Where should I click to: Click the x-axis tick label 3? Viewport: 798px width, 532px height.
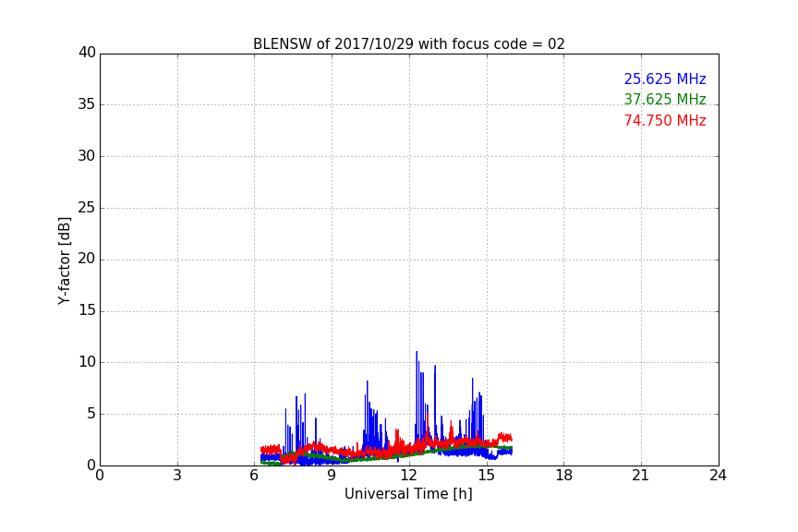click(x=177, y=476)
